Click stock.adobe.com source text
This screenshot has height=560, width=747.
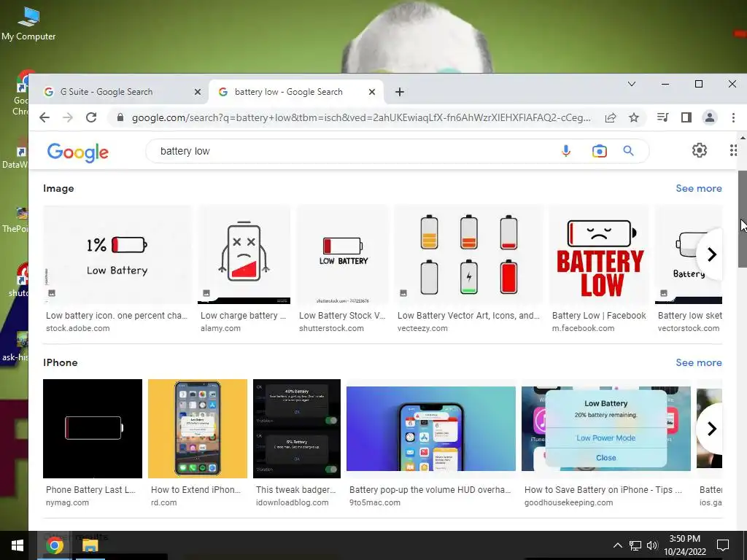click(x=77, y=328)
